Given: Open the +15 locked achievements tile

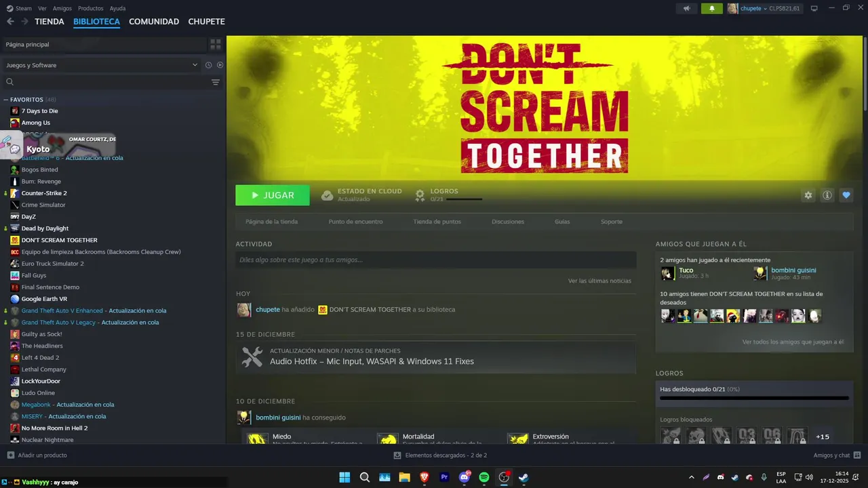Looking at the screenshot, I should (823, 436).
